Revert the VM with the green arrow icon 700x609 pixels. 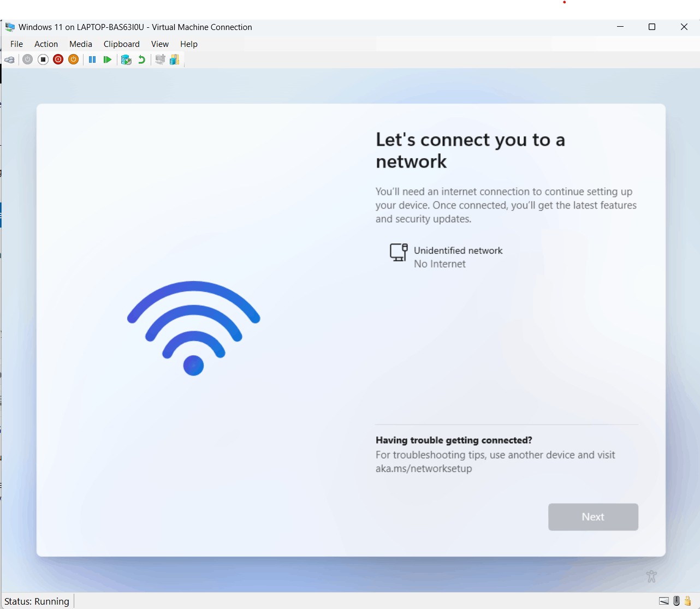(142, 59)
